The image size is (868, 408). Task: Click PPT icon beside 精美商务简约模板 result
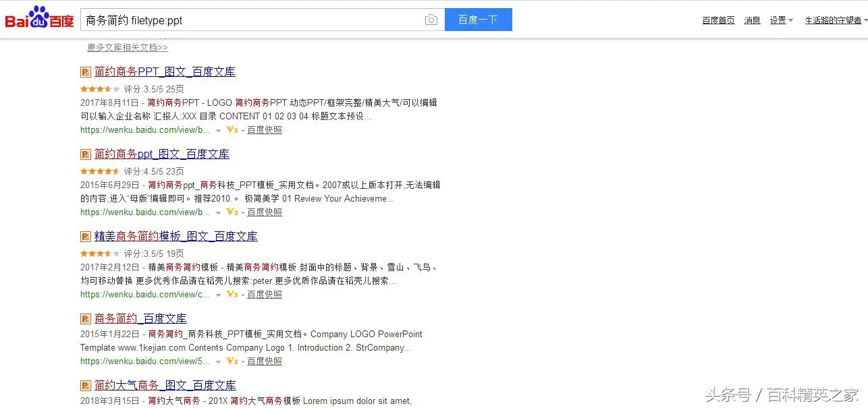[86, 237]
